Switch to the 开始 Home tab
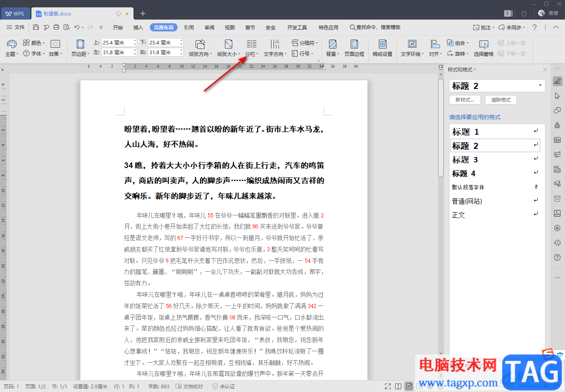The image size is (565, 392). (x=118, y=27)
